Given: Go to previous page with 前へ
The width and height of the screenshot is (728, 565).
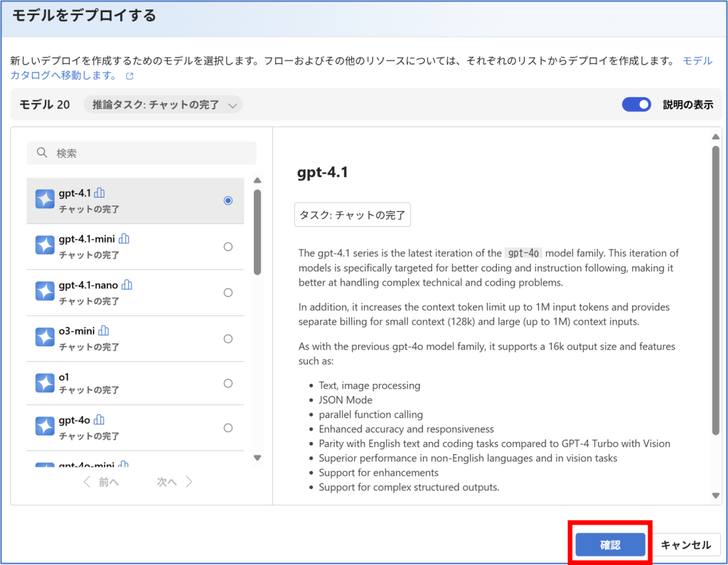Looking at the screenshot, I should pyautogui.click(x=101, y=482).
